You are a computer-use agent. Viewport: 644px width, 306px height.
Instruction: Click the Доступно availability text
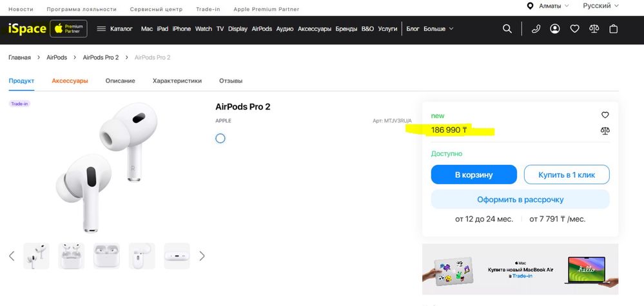(x=447, y=154)
